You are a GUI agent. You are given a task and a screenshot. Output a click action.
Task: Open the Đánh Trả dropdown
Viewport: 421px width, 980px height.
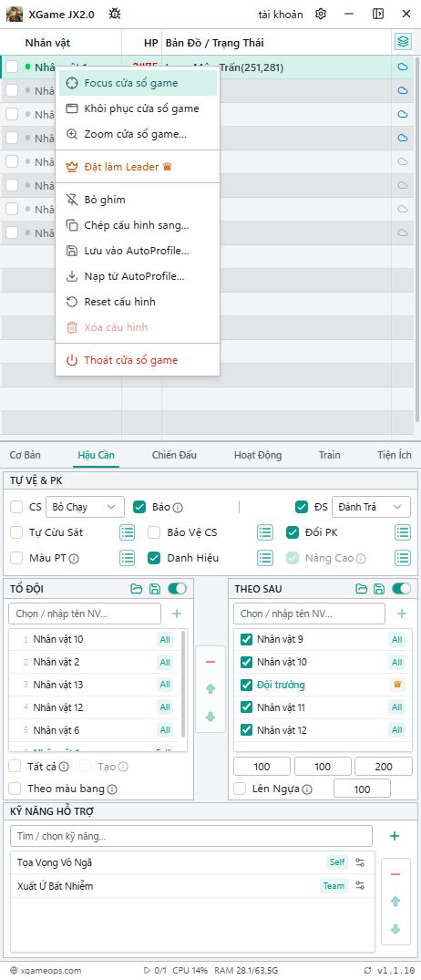[371, 507]
